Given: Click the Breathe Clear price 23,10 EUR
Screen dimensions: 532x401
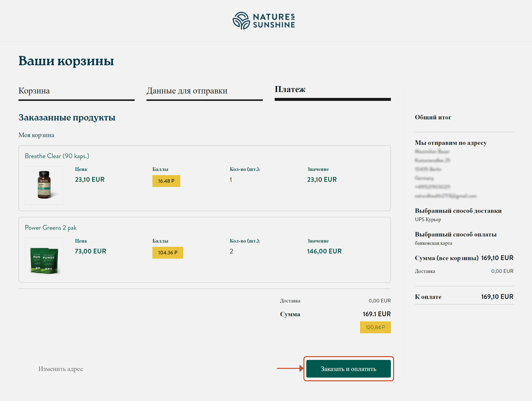Looking at the screenshot, I should coord(90,180).
